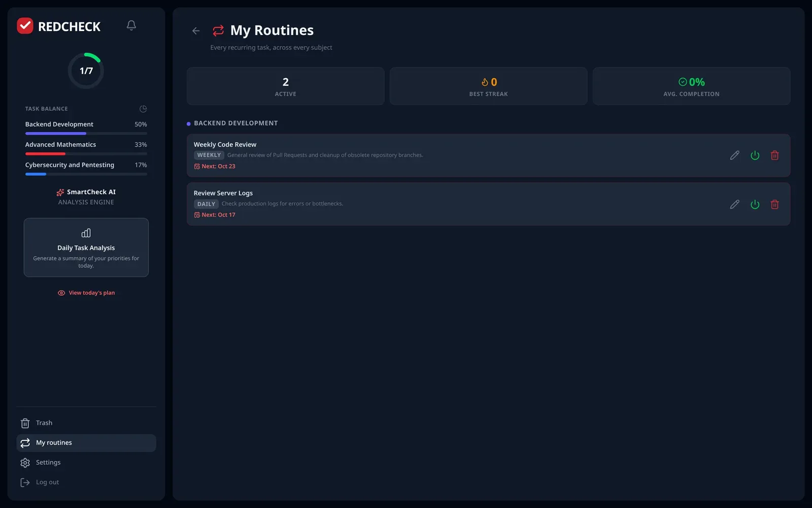The image size is (812, 508).
Task: Click the Review Server Logs title
Action: [x=223, y=193]
